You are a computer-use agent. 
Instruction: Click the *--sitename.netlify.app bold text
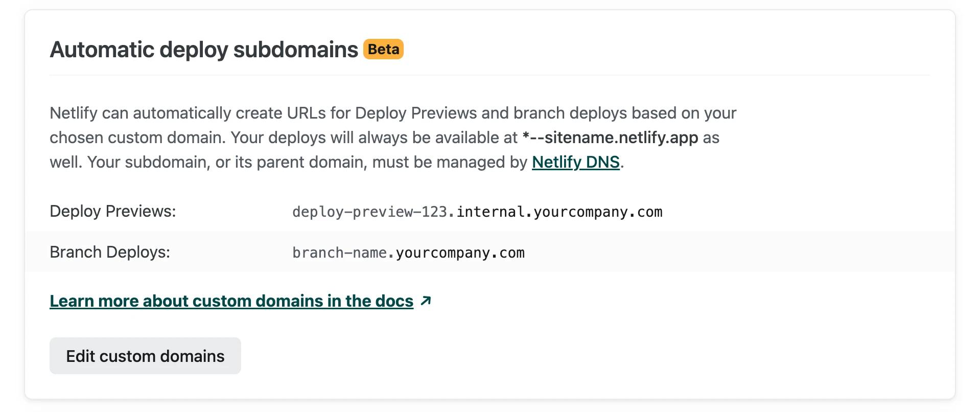(610, 138)
